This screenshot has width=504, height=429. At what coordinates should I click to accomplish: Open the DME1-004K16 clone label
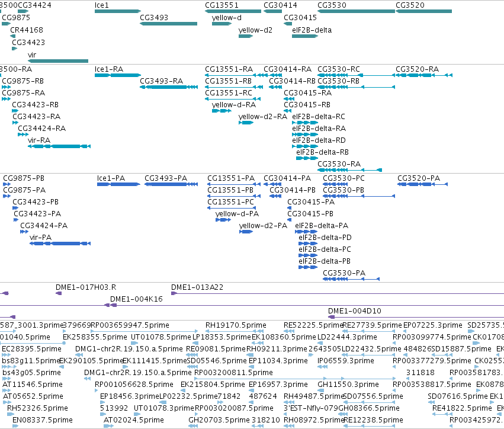[x=136, y=299]
